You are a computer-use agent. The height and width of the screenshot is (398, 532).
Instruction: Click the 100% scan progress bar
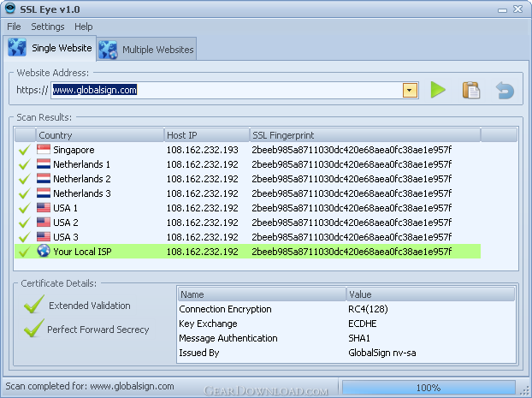429,388
